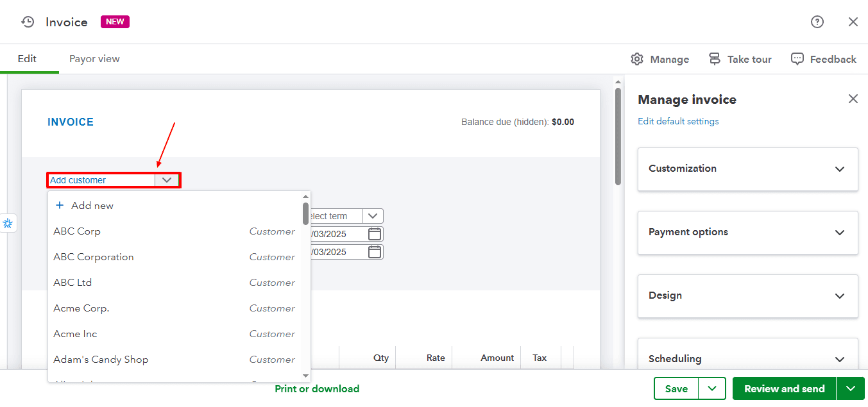Open the Add customer dropdown
Viewport: 868px width, 407px height.
167,180
